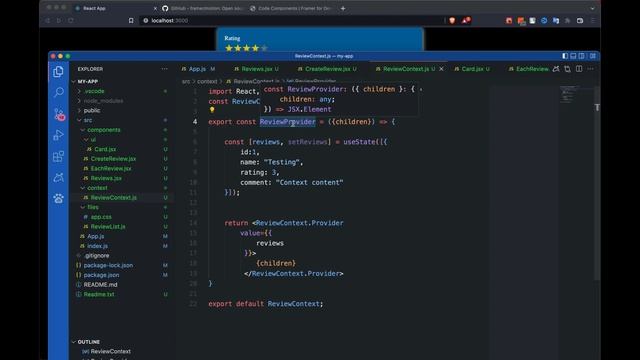
Task: Collapse the MY-APP root folder
Action: click(x=87, y=81)
